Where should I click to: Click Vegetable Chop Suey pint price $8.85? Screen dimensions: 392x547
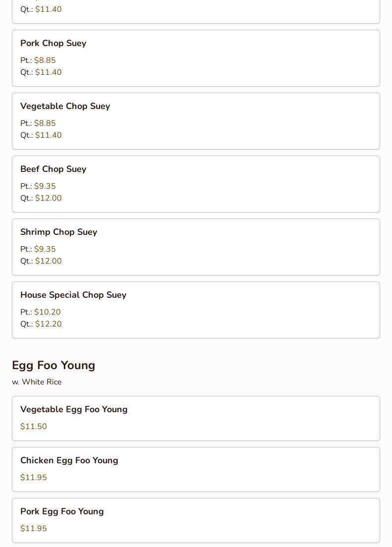coord(45,123)
